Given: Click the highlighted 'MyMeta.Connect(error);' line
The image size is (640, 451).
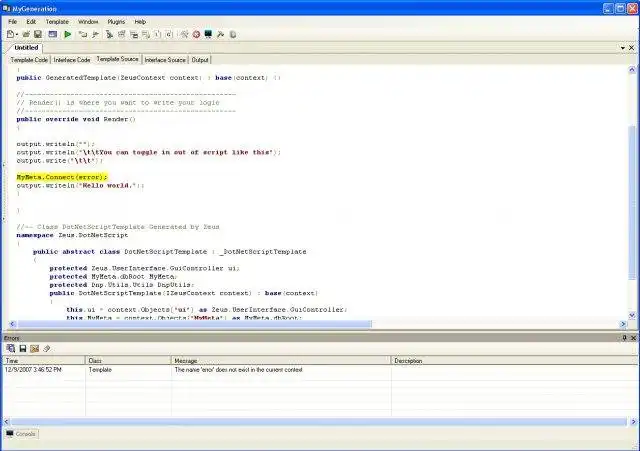Looking at the screenshot, I should (62, 177).
